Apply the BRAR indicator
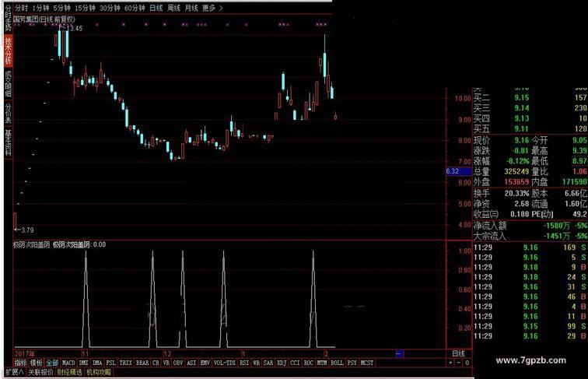Screen dimensions: 588x379 (x=142, y=363)
